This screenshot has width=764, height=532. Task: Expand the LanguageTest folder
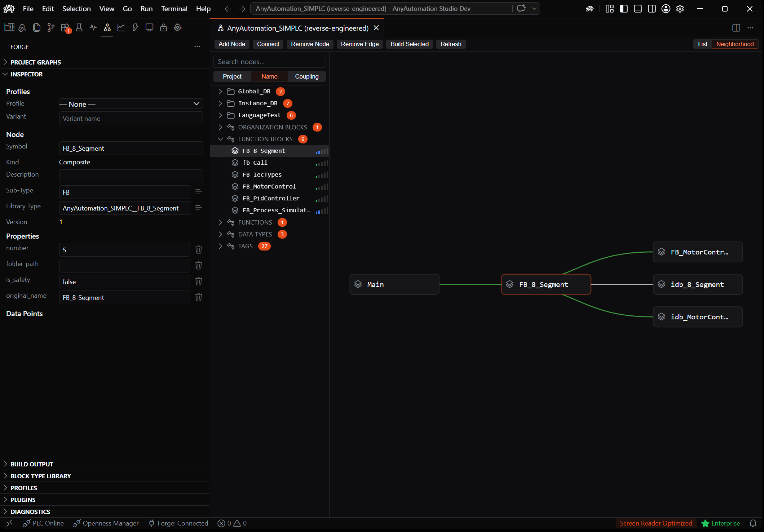click(220, 115)
